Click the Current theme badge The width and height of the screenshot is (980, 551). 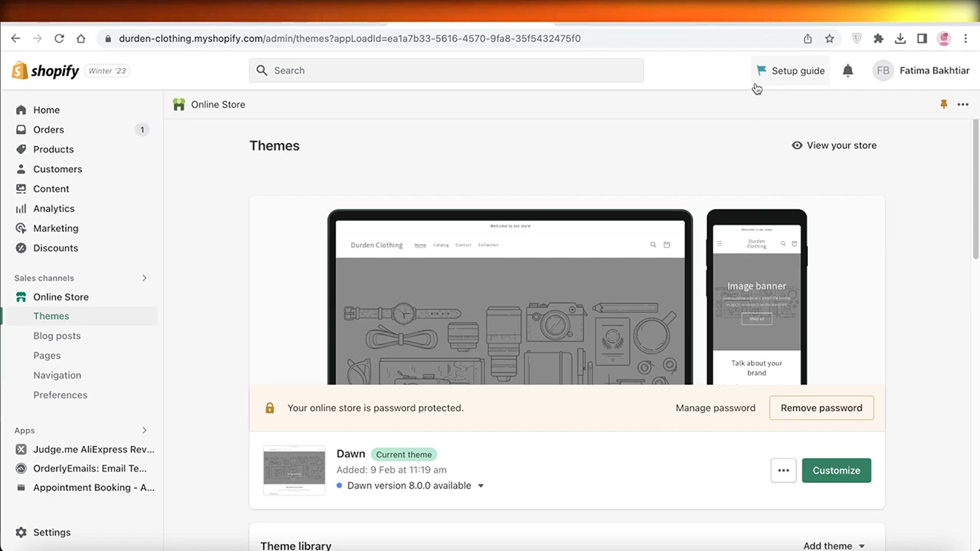click(x=404, y=455)
